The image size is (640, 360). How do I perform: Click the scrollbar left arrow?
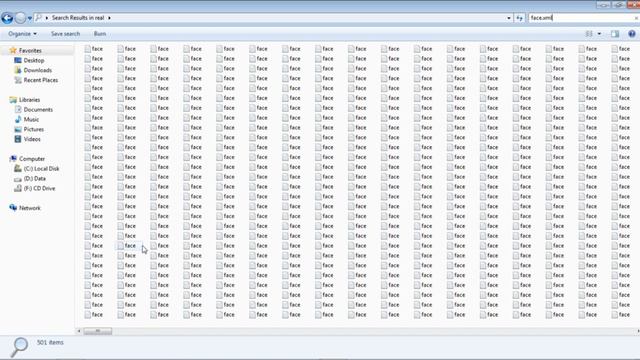[x=79, y=331]
